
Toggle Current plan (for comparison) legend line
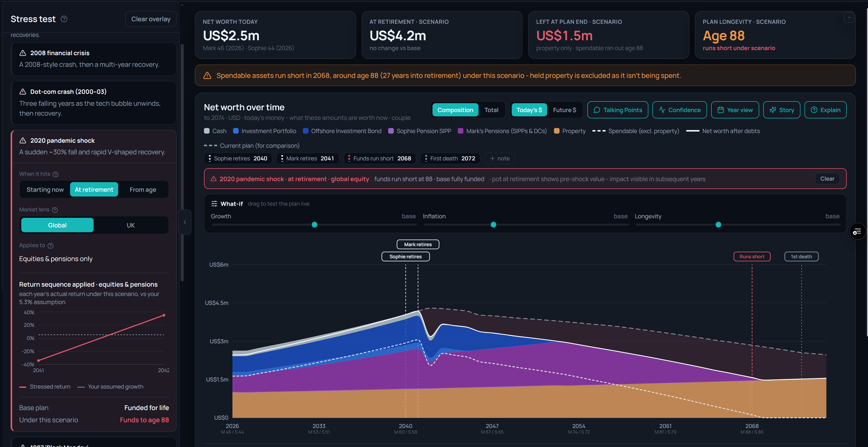click(210, 146)
